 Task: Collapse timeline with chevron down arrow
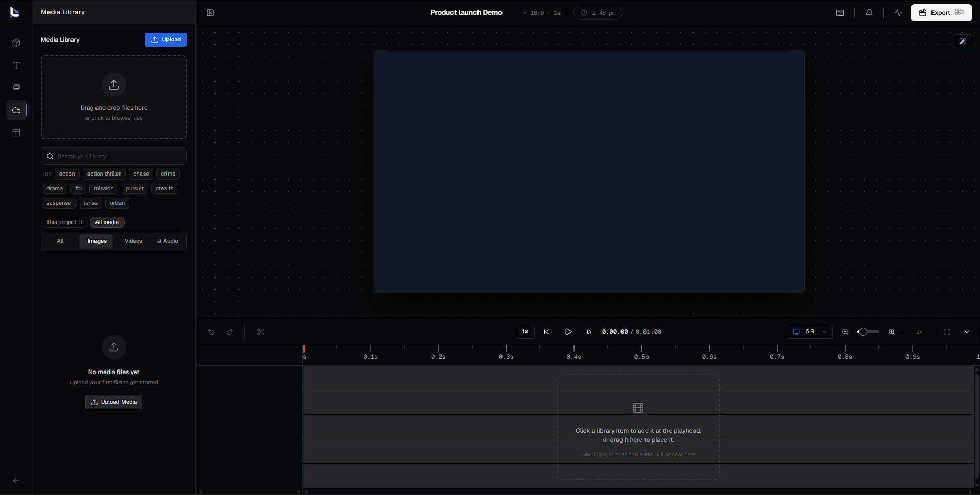pos(967,332)
